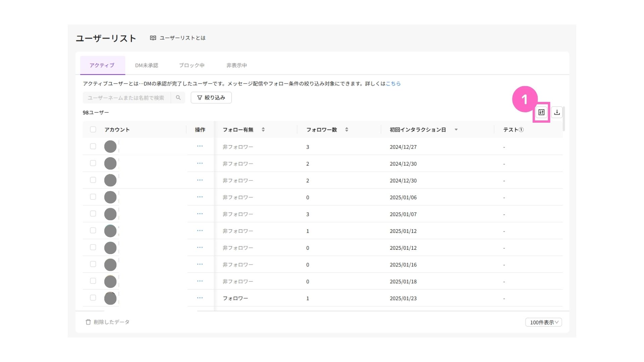Click the 98ユーザー count label
The image size is (644, 362).
point(96,112)
